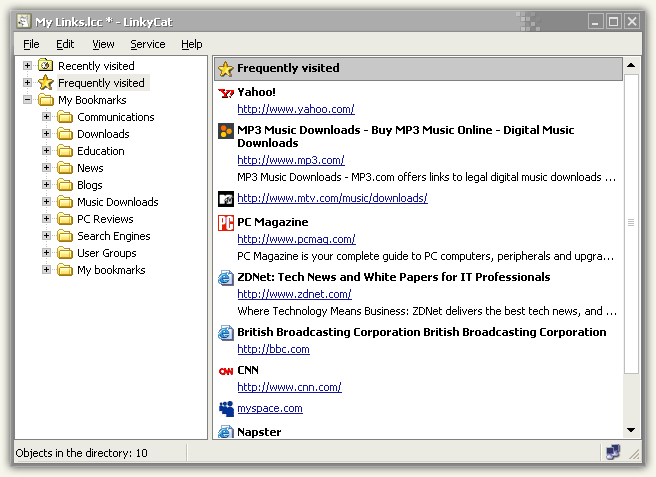The width and height of the screenshot is (656, 477).
Task: Click the MP3.com favicon
Action: tap(226, 131)
